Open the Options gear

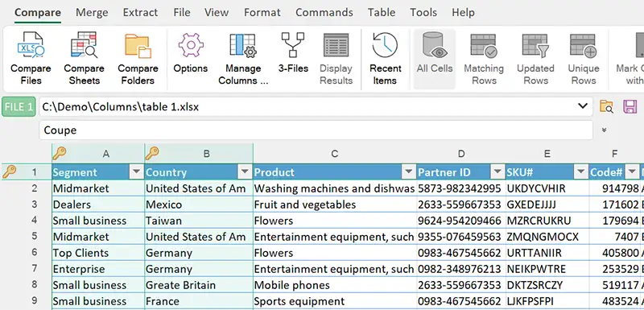pyautogui.click(x=191, y=52)
